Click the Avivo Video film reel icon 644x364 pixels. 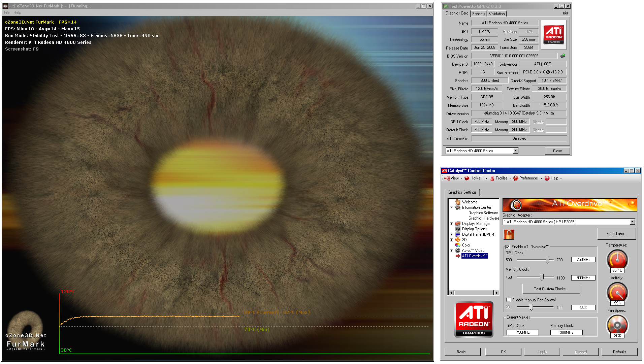458,251
